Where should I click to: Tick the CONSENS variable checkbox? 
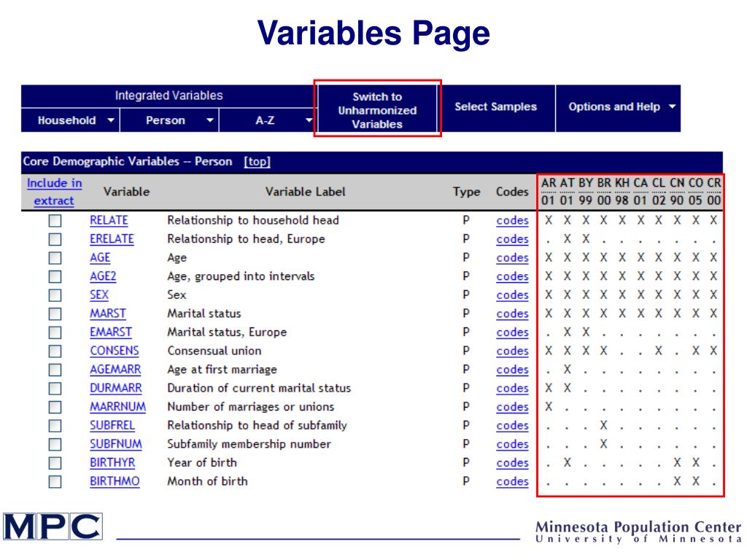pos(55,351)
